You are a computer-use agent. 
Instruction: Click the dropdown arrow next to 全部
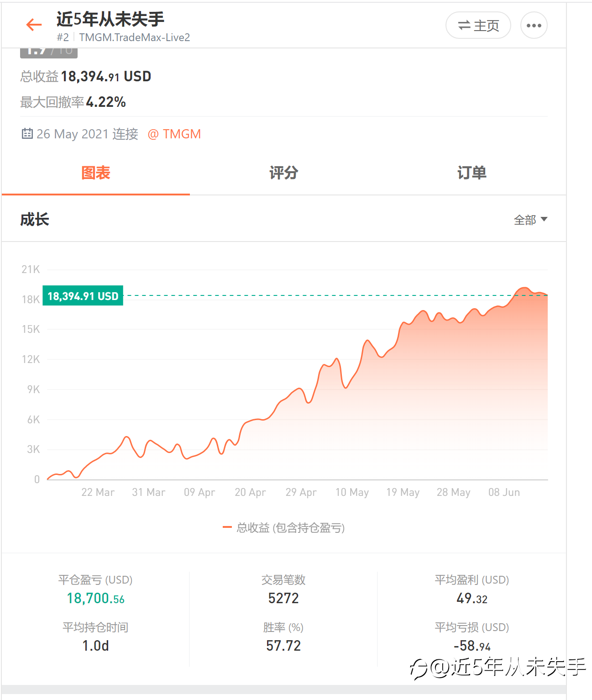tap(544, 220)
